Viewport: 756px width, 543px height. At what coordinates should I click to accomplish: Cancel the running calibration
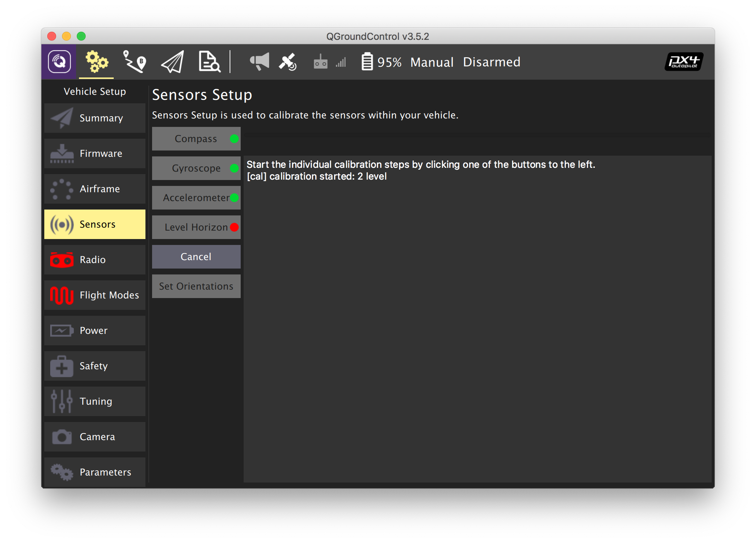coord(196,257)
